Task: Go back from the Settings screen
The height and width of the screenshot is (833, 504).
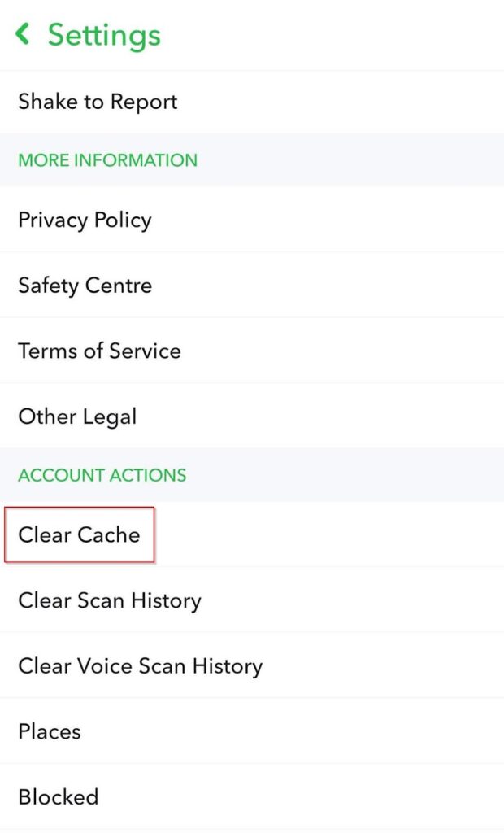Action: [x=23, y=34]
